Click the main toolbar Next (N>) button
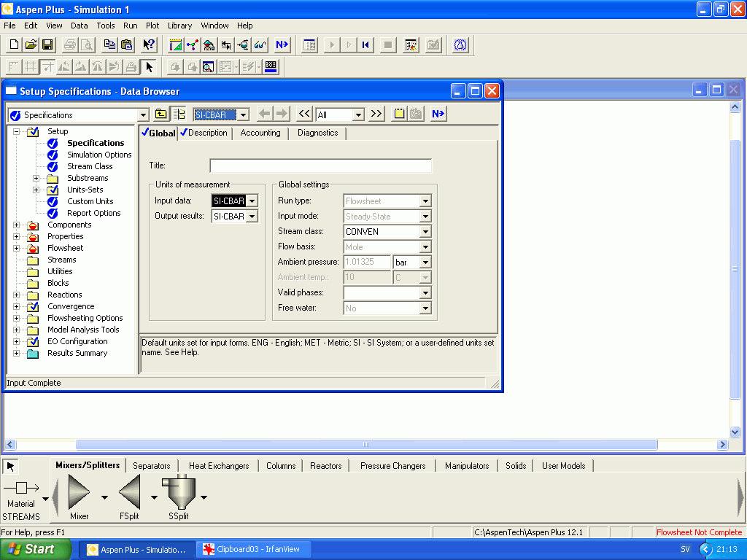The image size is (747, 560). point(282,44)
